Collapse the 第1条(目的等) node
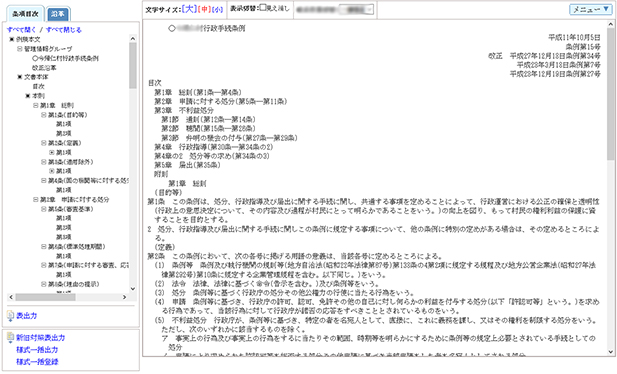The width and height of the screenshot is (617, 374). [x=43, y=115]
